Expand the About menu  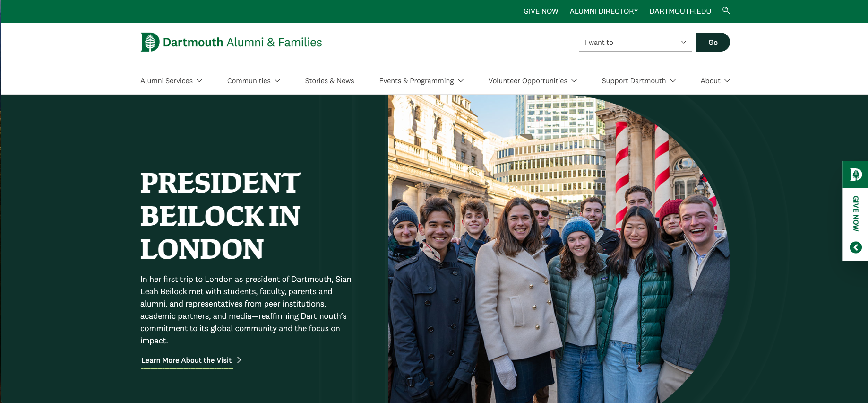pyautogui.click(x=715, y=81)
